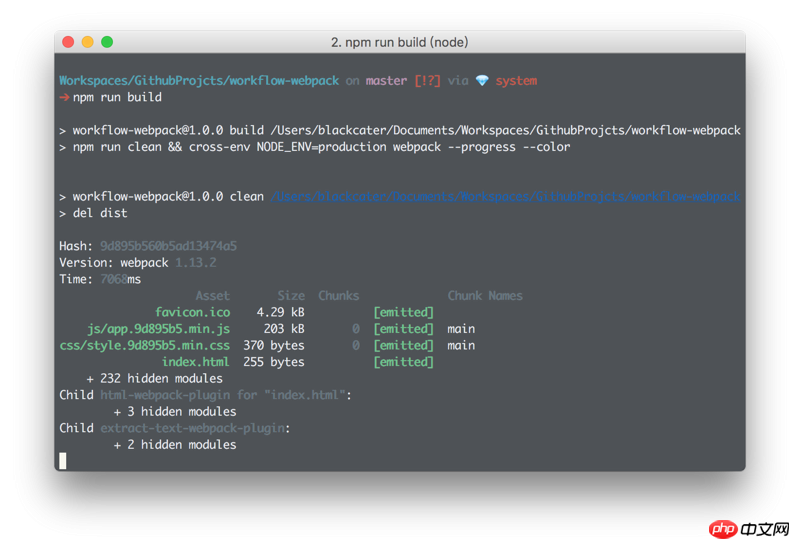Click the favicon.ico asset name
The height and width of the screenshot is (549, 800).
tap(192, 312)
